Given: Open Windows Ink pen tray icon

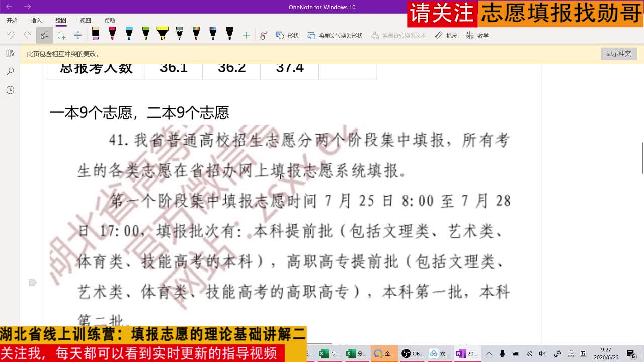Looking at the screenshot, I should click(x=557, y=354).
